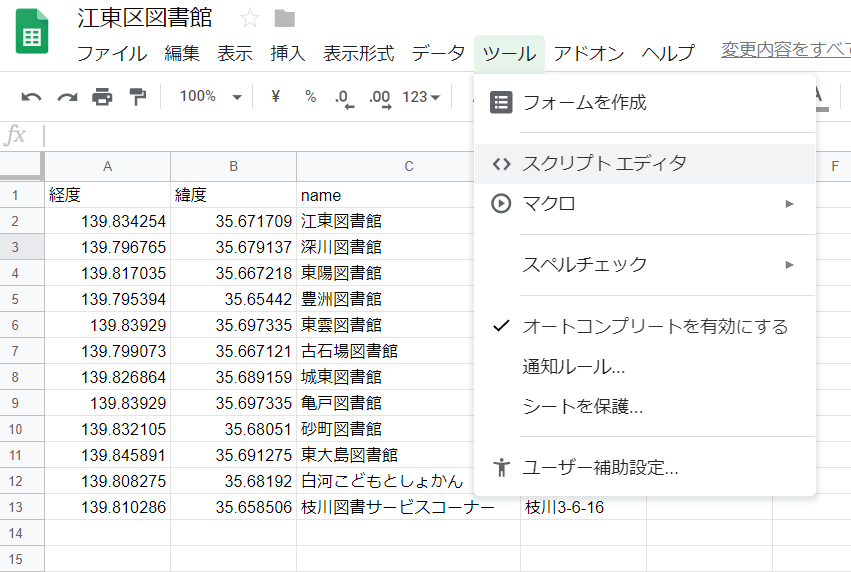Apply percent format
This screenshot has width=851, height=572.
310,97
